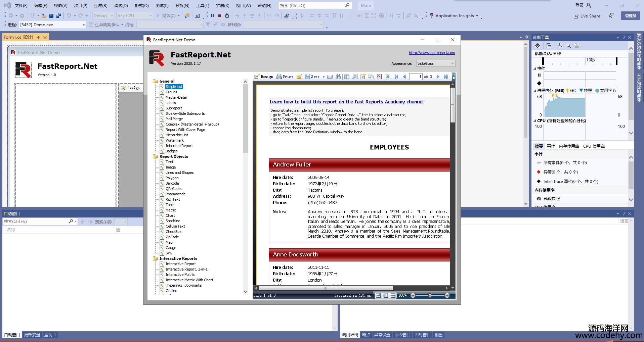The image size is (644, 342).
Task: Open 工具(T) menu
Action: tap(203, 5)
